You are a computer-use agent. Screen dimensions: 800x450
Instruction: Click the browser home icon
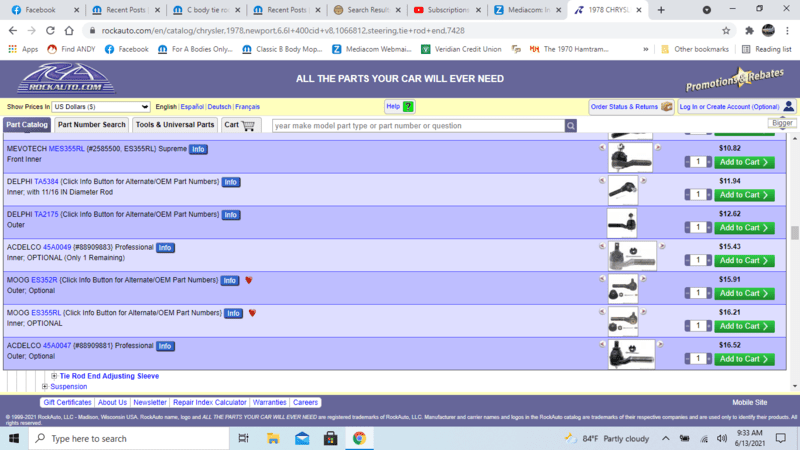[69, 31]
